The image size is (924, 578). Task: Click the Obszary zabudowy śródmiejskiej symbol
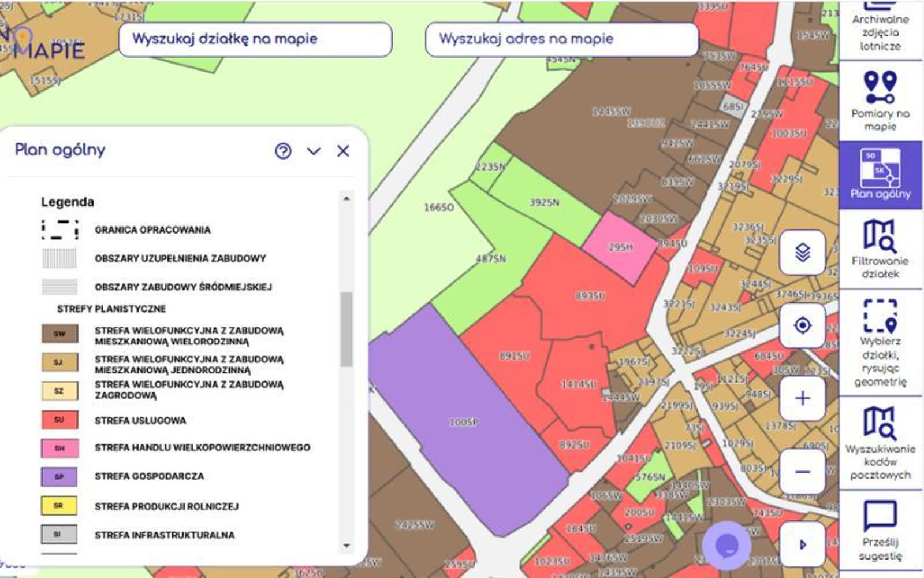tap(59, 287)
